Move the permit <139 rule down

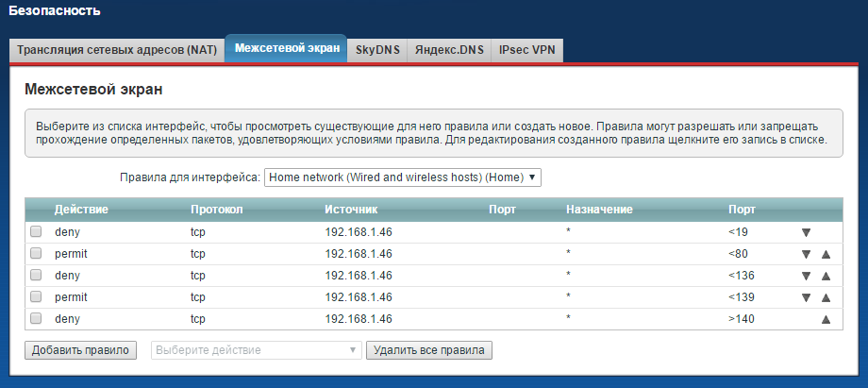point(806,297)
